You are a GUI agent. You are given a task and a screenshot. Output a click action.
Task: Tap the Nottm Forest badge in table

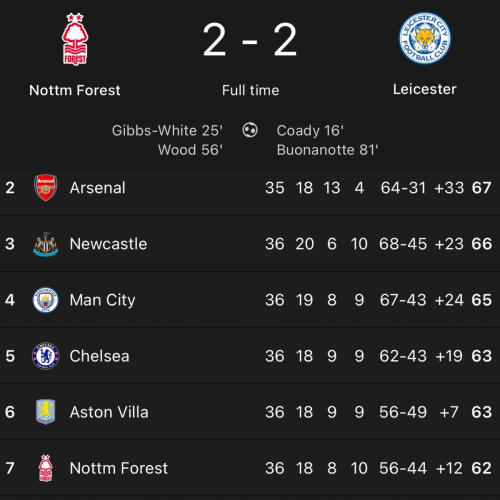(46, 468)
